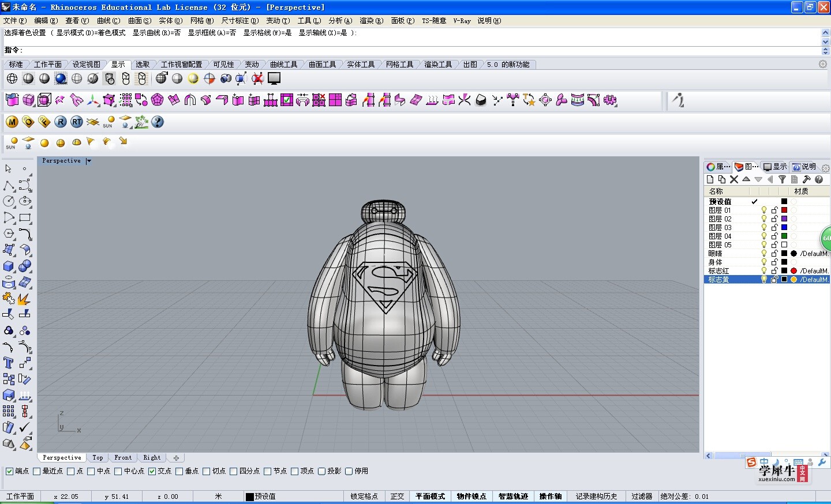Toggle 操作轴 gumball in status bar
831x504 pixels.
point(551,497)
